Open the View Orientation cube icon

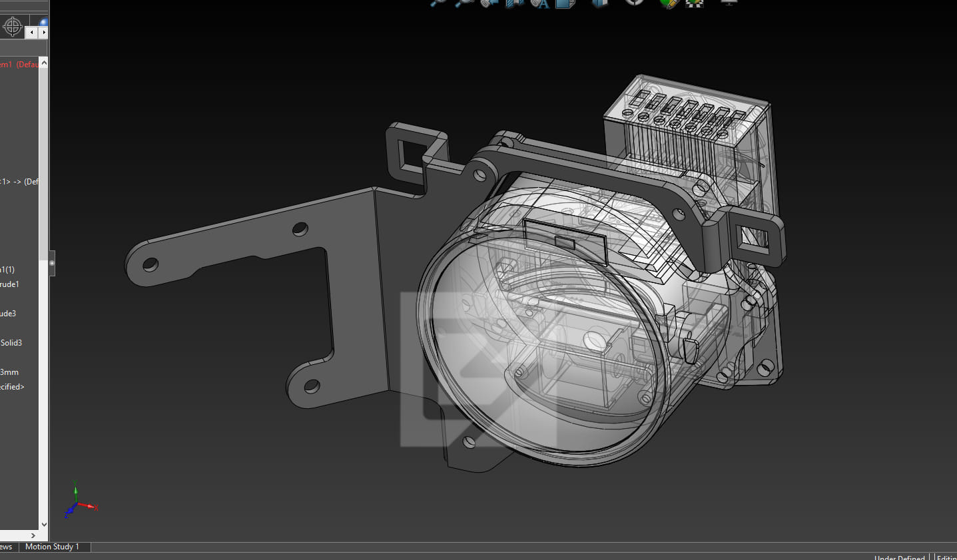[x=565, y=3]
